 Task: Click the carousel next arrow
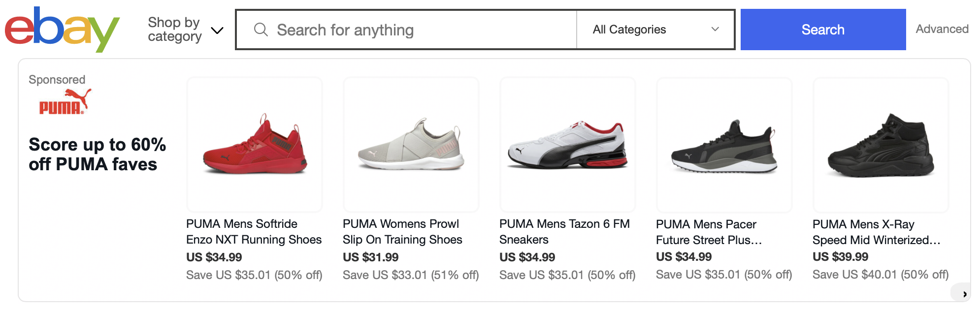click(964, 294)
